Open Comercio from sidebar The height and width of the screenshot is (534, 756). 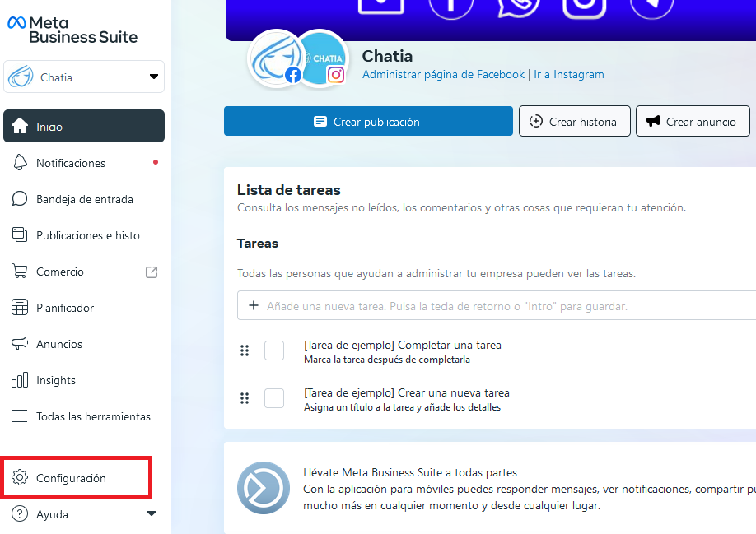click(x=84, y=272)
